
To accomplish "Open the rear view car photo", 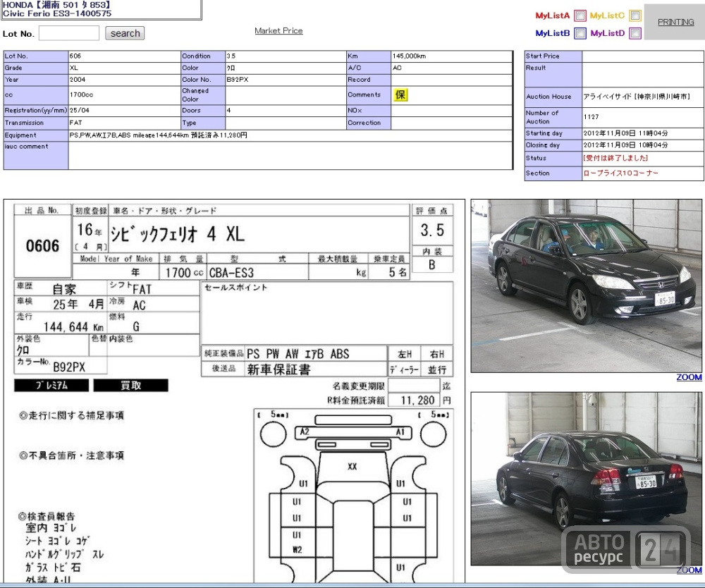I will click(x=586, y=478).
